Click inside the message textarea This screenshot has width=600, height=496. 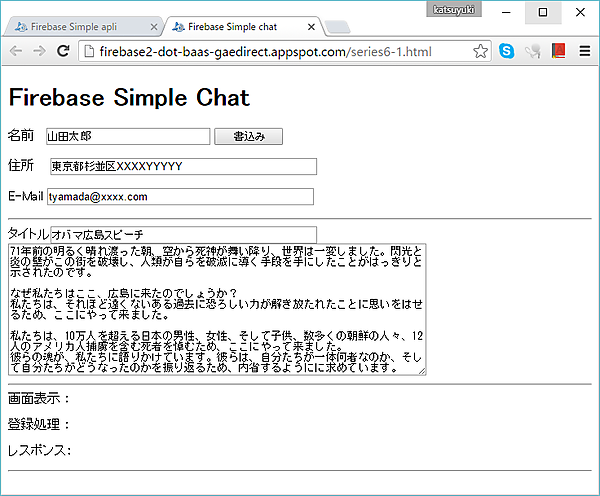pos(217,309)
